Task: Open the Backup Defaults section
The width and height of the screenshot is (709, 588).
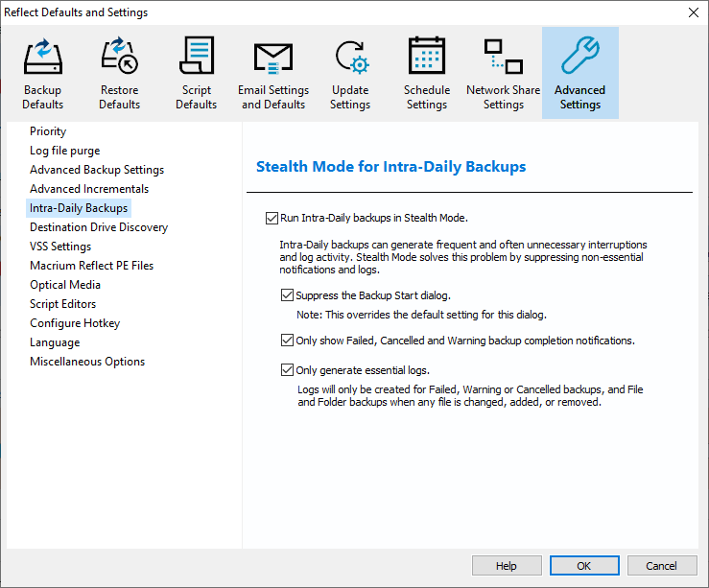Action: 43,73
